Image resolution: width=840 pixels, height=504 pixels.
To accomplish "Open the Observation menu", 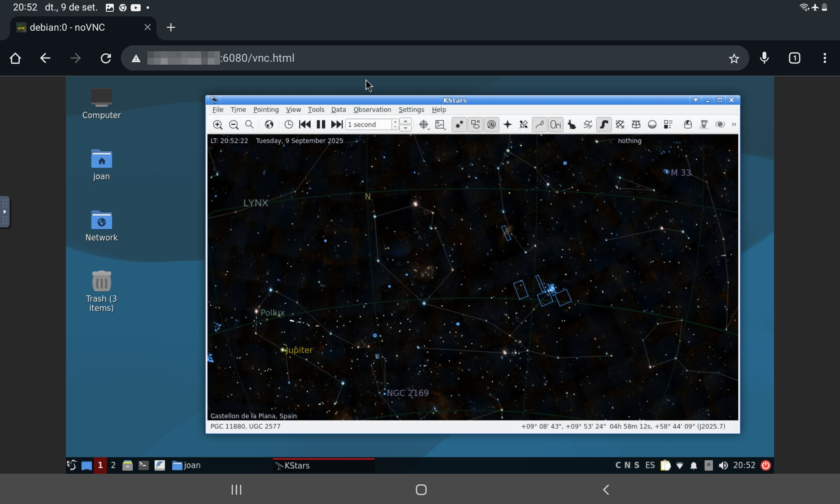I will (x=372, y=110).
